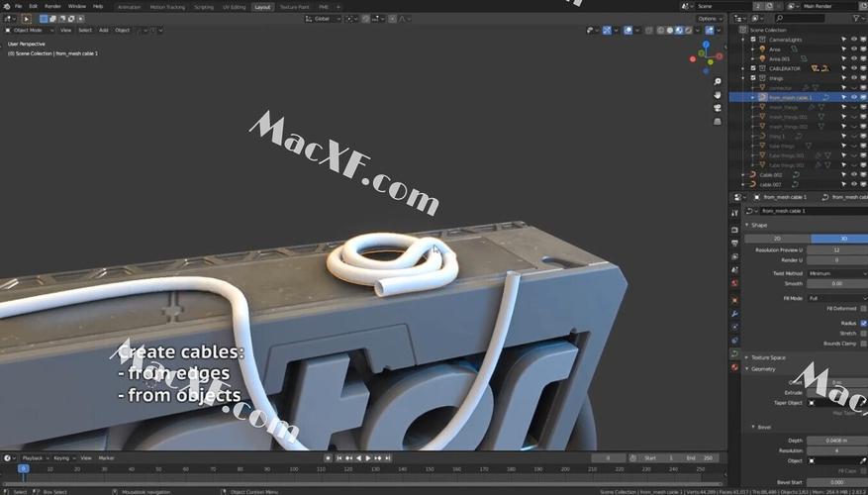Open the View Layer properties tab icon

click(734, 257)
